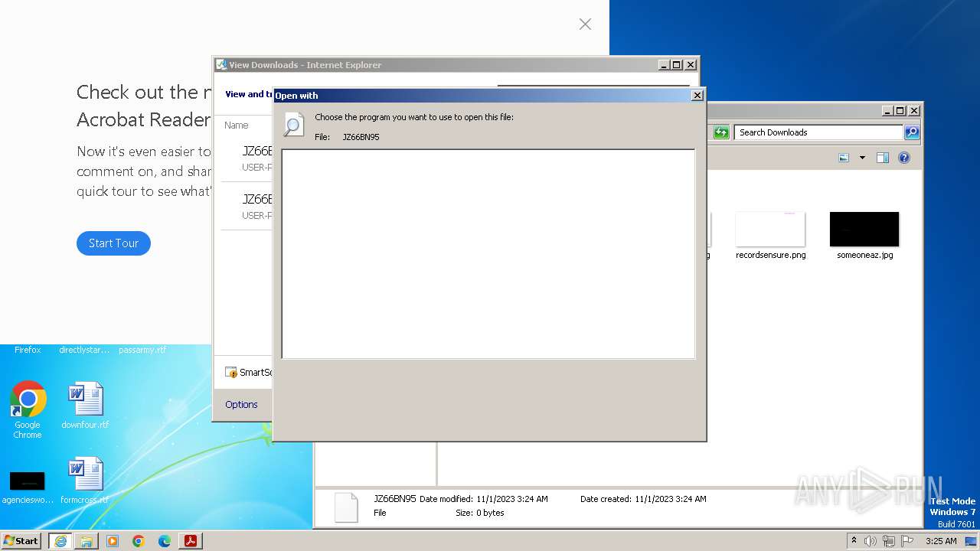
Task: Click the search magnifier button in Explorer
Action: [x=912, y=132]
